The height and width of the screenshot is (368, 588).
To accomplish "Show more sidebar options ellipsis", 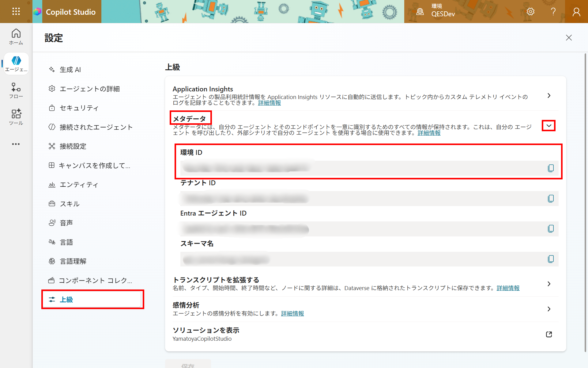I will (16, 144).
